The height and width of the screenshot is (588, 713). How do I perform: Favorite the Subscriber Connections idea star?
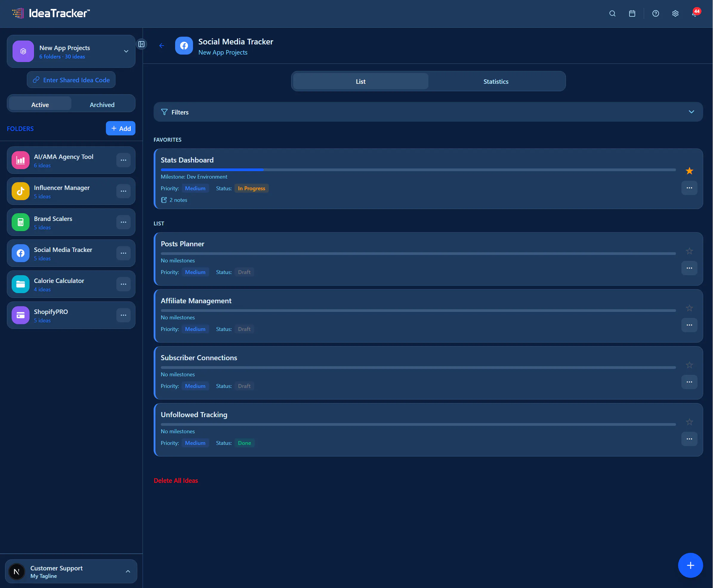click(689, 365)
